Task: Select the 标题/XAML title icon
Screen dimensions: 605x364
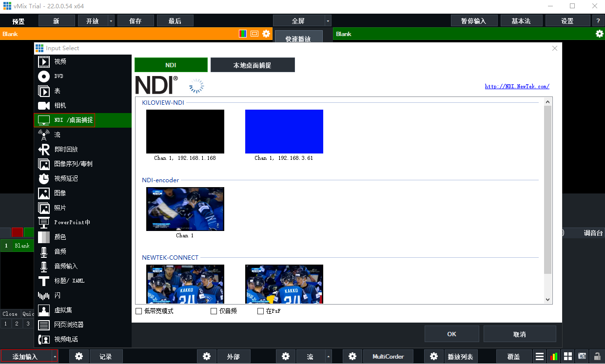Action: tap(44, 281)
